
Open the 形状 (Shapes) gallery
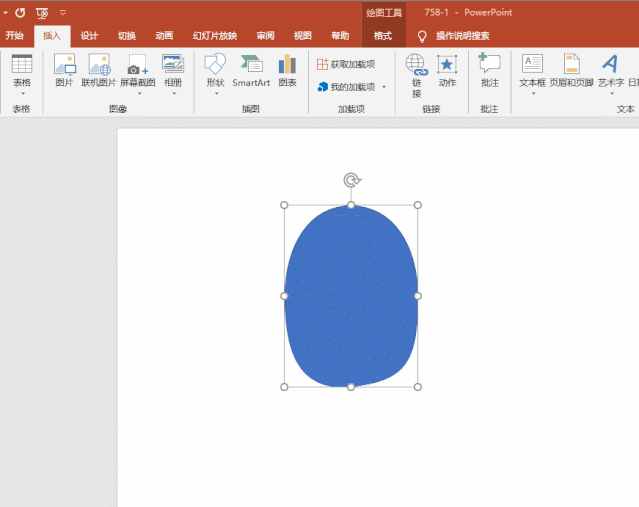click(215, 71)
